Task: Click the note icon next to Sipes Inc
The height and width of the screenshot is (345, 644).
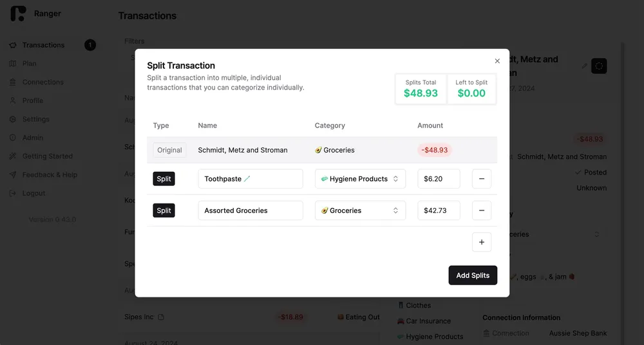Action: 161,317
